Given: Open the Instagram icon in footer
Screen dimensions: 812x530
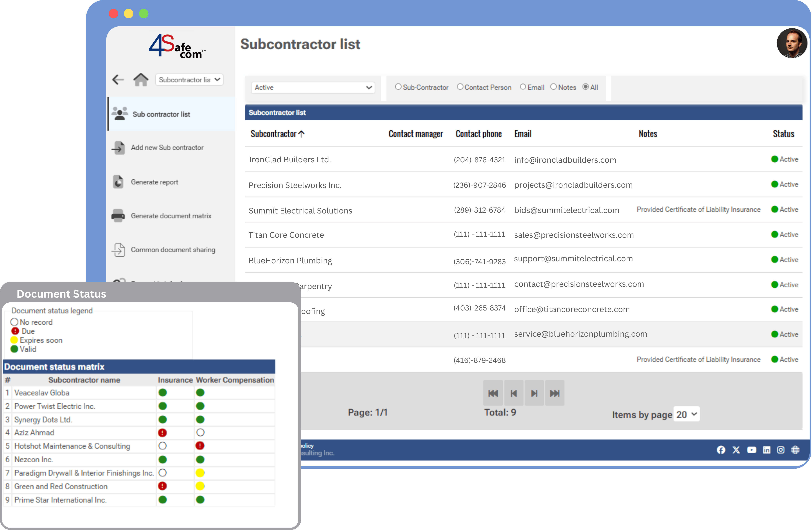Looking at the screenshot, I should coord(781,450).
